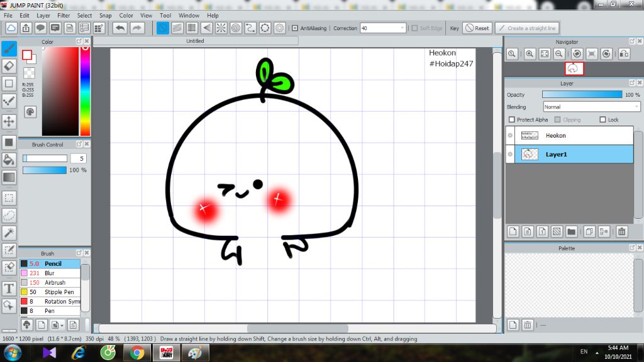Select the Gradient tool

click(x=9, y=177)
